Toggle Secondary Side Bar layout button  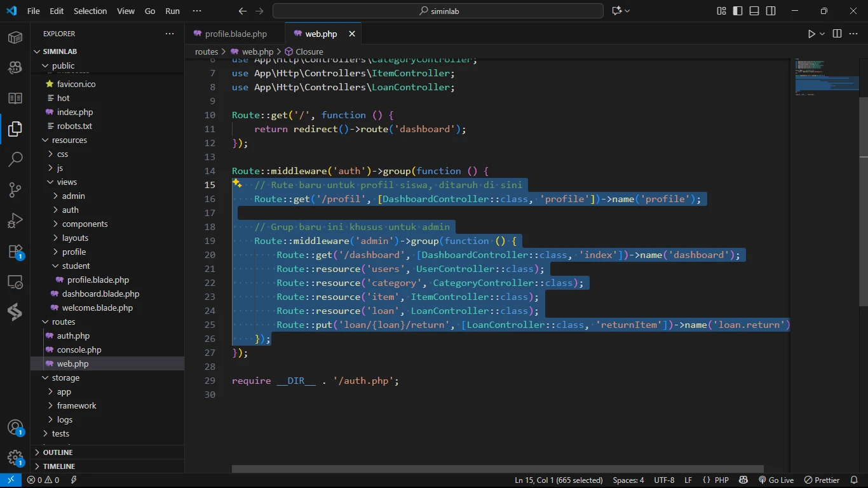(x=771, y=11)
